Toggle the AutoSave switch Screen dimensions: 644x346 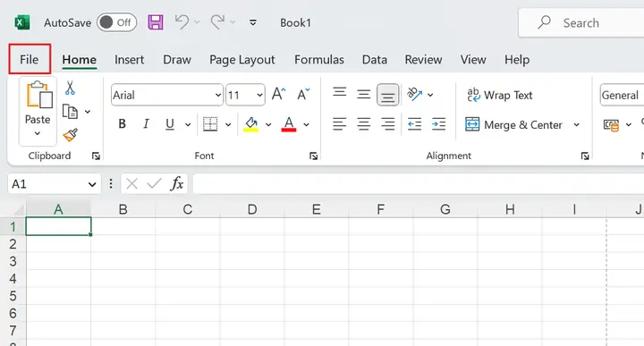pyautogui.click(x=116, y=22)
